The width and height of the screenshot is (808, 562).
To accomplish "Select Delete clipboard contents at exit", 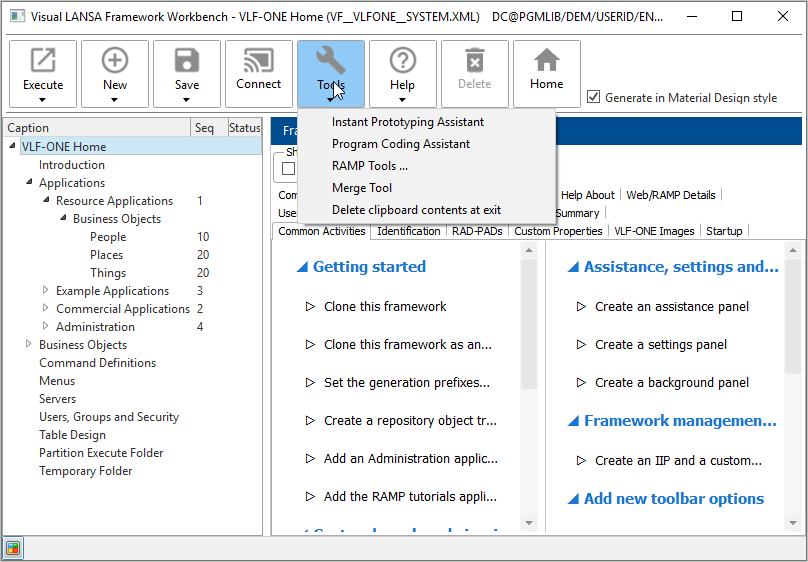I will coord(426,210).
